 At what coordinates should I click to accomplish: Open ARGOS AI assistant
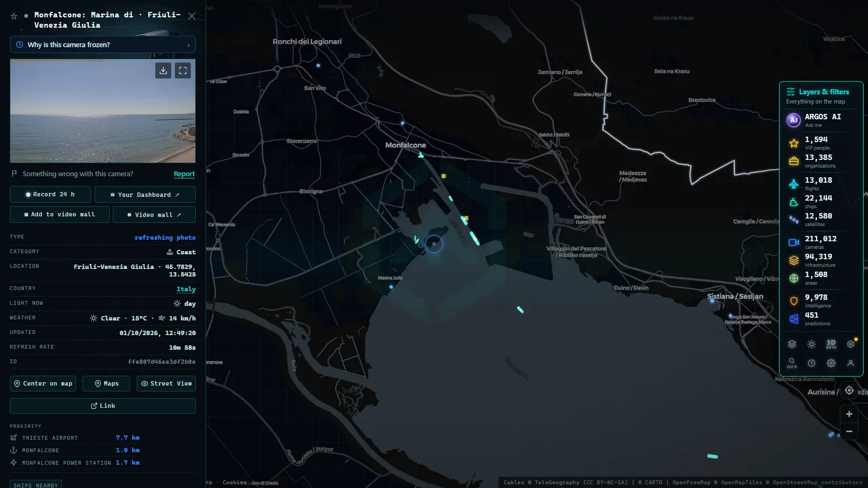click(x=821, y=120)
